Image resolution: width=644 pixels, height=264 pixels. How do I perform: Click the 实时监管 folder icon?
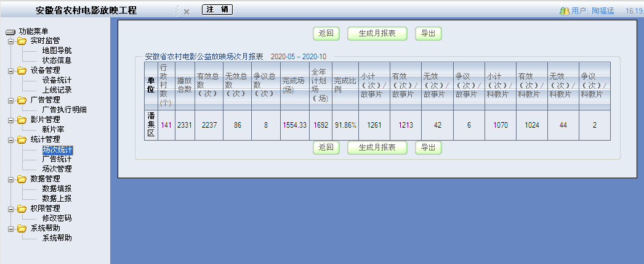pos(22,41)
